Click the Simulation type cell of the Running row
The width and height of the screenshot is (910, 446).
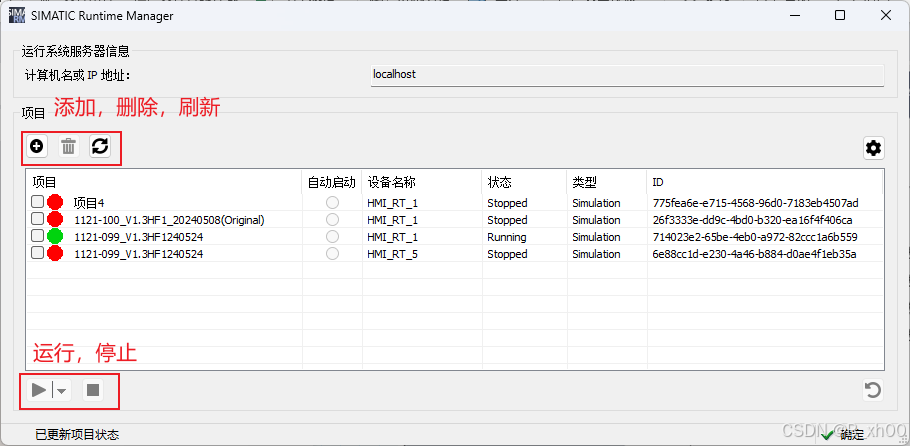pyautogui.click(x=596, y=237)
